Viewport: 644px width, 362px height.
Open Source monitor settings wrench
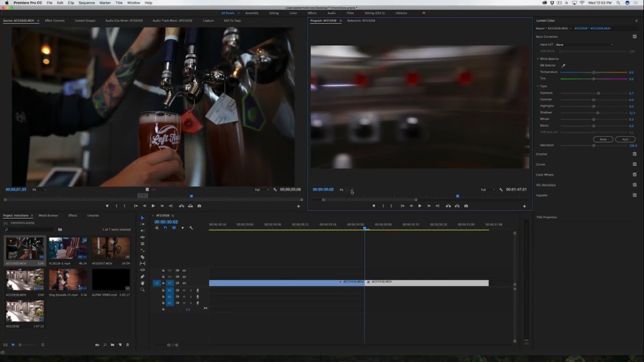click(x=275, y=190)
